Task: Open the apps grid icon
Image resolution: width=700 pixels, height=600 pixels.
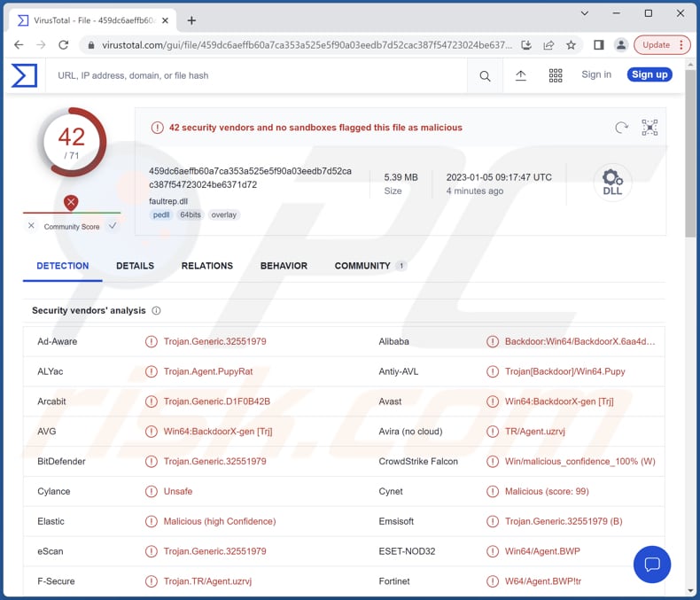Action: 556,76
